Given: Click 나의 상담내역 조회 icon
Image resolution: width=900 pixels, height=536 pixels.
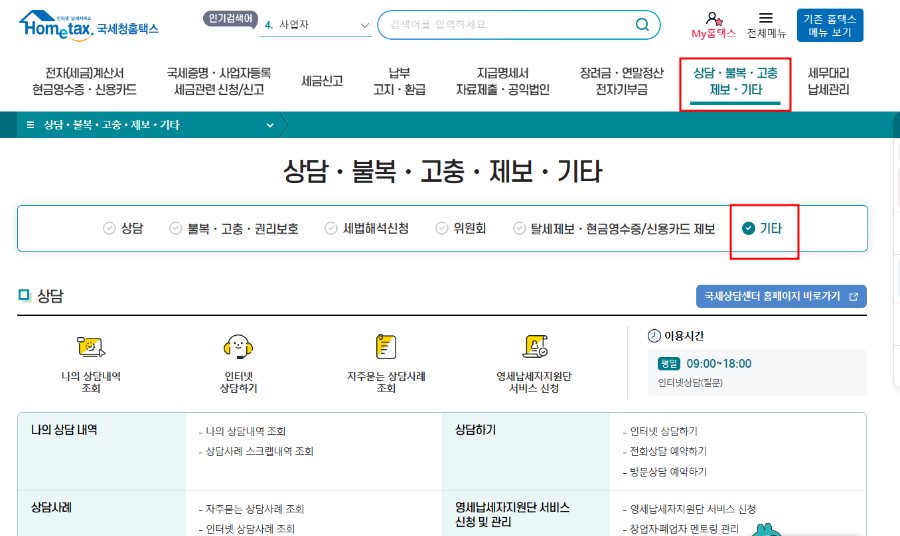Looking at the screenshot, I should click(91, 347).
